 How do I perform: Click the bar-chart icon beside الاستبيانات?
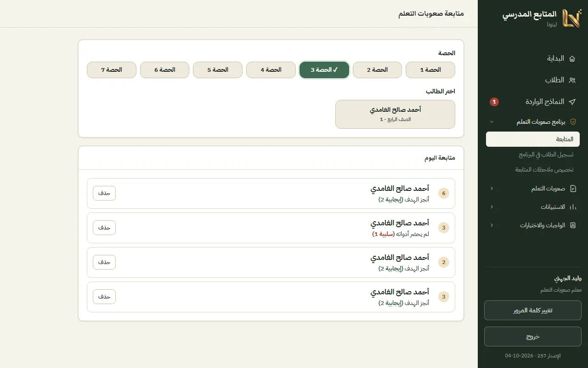(573, 207)
